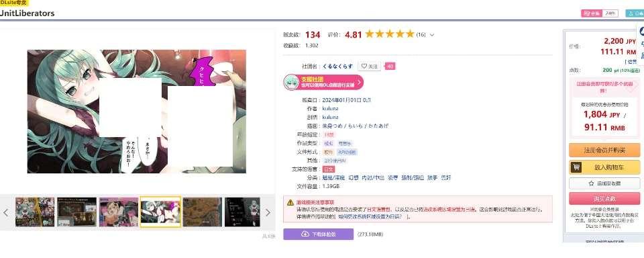Viewport: 644px width, 258px height.
Task: Click the 日文 supported language tag
Action: tap(329, 169)
